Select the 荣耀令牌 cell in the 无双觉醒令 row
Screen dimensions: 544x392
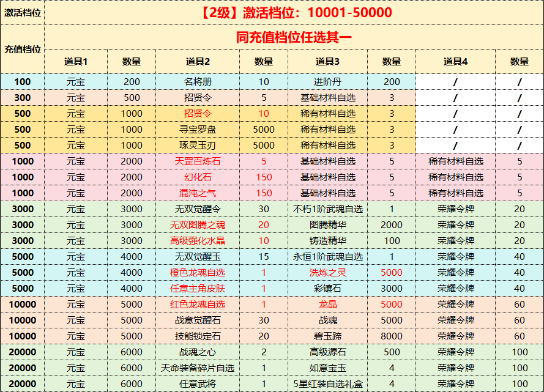(455, 209)
